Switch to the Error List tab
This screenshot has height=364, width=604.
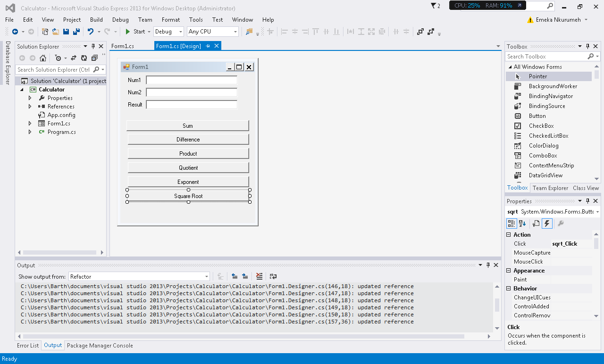coord(28,346)
